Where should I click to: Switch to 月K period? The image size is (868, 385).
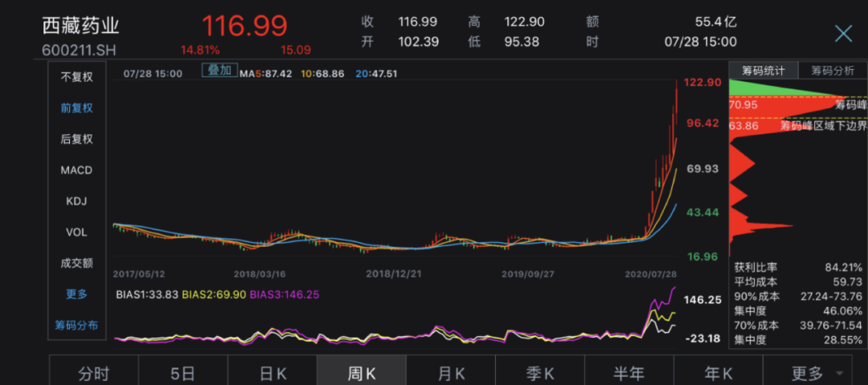(451, 374)
